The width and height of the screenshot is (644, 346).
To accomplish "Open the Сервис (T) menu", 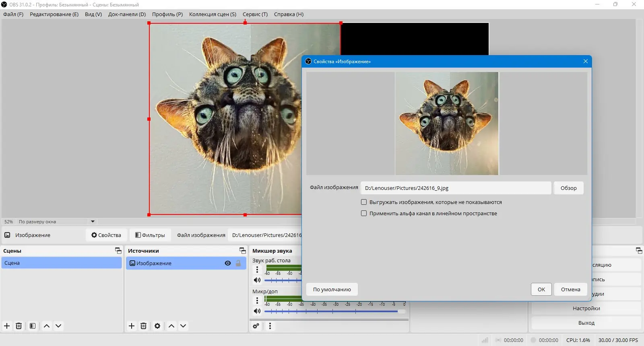I will 255,14.
